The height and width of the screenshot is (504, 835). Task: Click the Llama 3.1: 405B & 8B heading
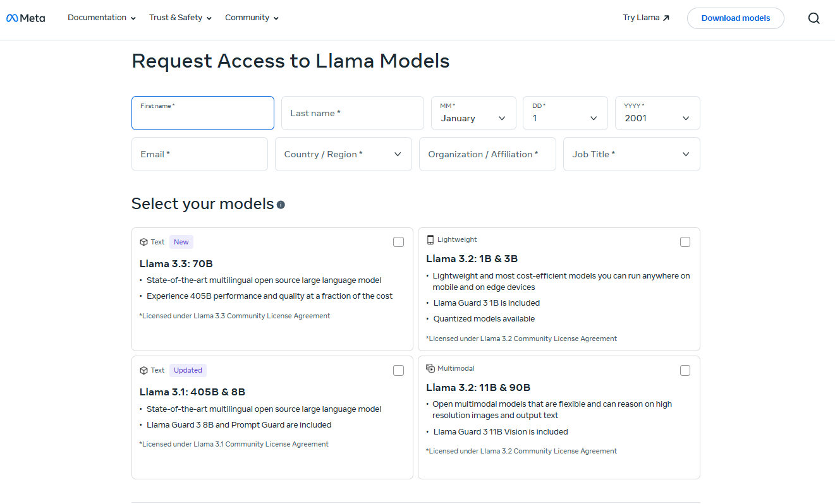click(192, 392)
